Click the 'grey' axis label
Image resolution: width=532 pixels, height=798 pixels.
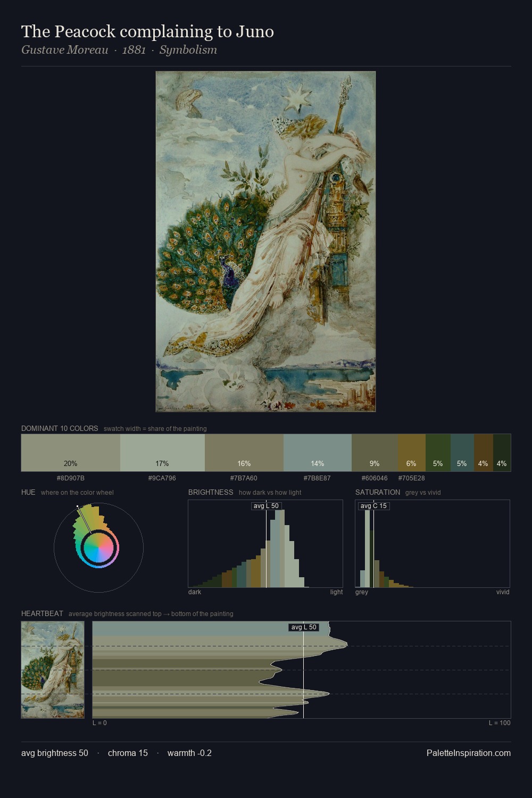(x=362, y=592)
